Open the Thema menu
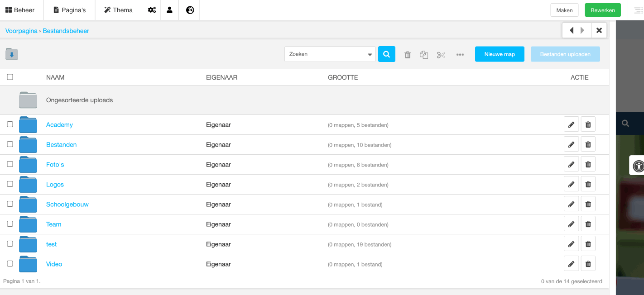The height and width of the screenshot is (295, 644). [118, 10]
